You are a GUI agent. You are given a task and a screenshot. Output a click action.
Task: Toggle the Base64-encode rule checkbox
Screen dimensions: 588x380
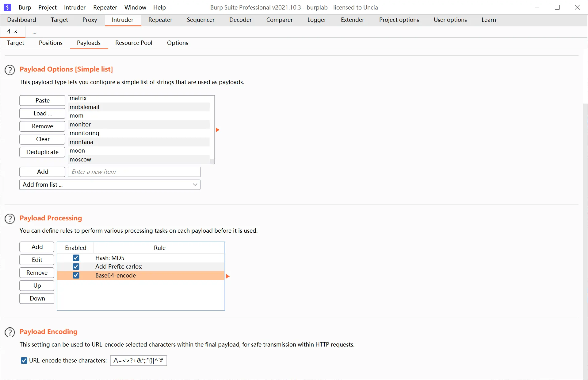76,275
